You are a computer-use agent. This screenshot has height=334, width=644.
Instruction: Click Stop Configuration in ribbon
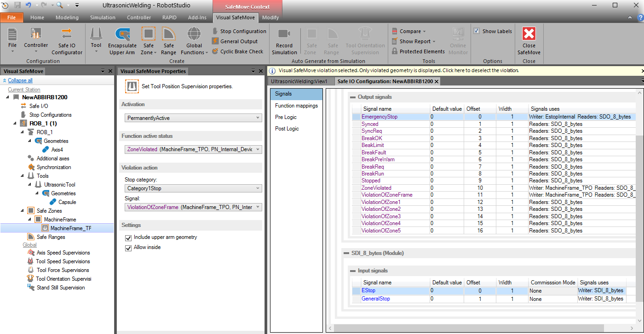[x=239, y=31]
